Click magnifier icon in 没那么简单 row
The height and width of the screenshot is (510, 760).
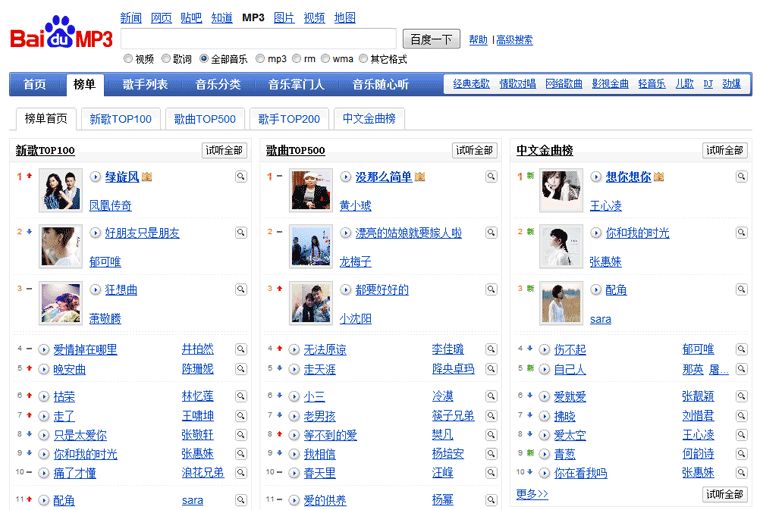[491, 176]
